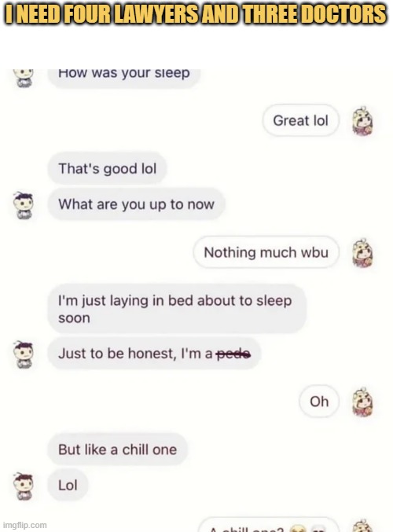Click the avatar beside the 'Lol' message
The height and width of the screenshot is (532, 393).
[x=23, y=486]
